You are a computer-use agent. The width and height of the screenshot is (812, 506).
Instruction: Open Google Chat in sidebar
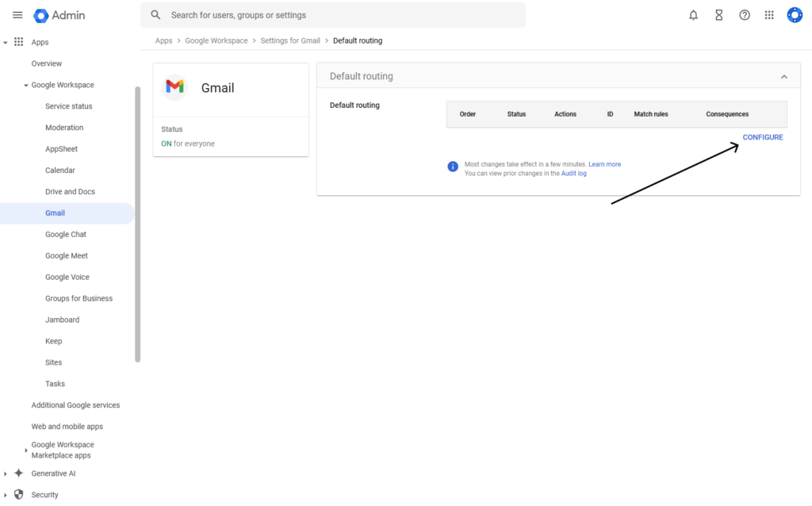tap(66, 234)
